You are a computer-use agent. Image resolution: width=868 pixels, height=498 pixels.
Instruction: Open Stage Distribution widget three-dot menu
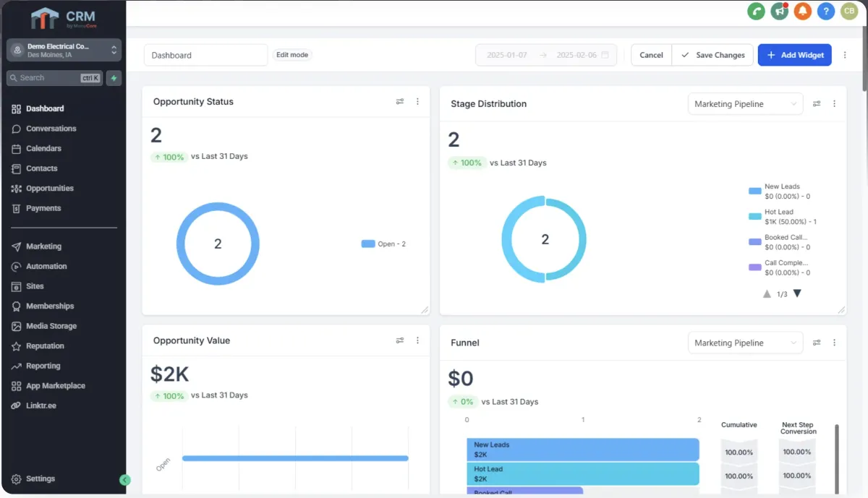click(x=834, y=104)
